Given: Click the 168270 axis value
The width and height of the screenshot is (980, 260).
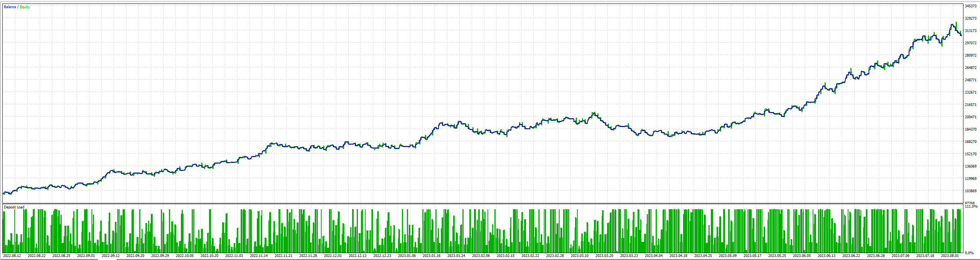Looking at the screenshot, I should [x=971, y=142].
